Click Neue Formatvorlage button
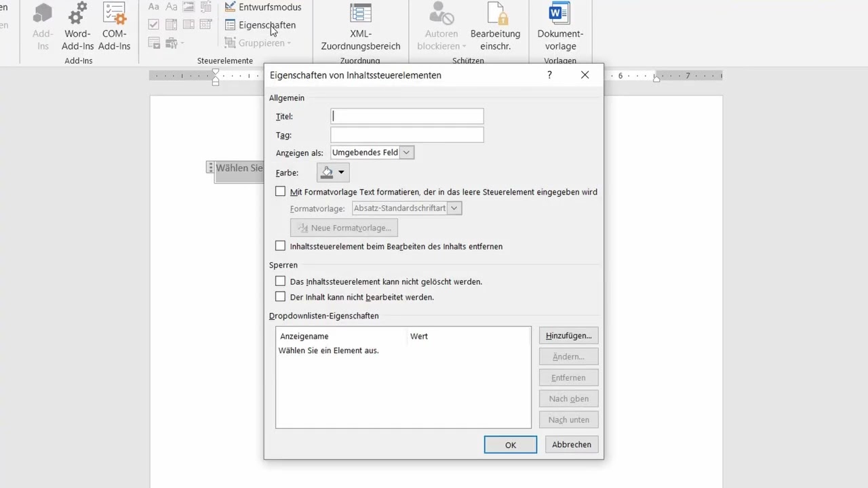This screenshot has height=488, width=868. click(x=344, y=228)
